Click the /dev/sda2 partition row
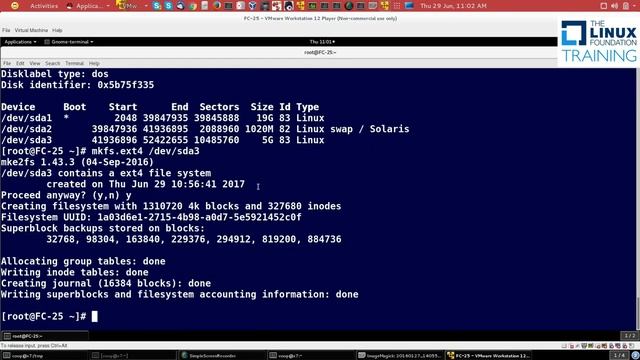 click(205, 129)
